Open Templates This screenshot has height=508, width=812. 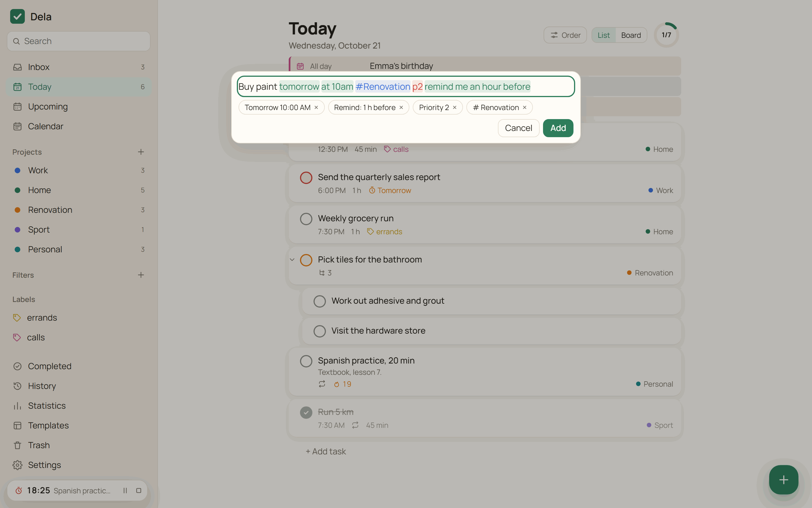78,425
